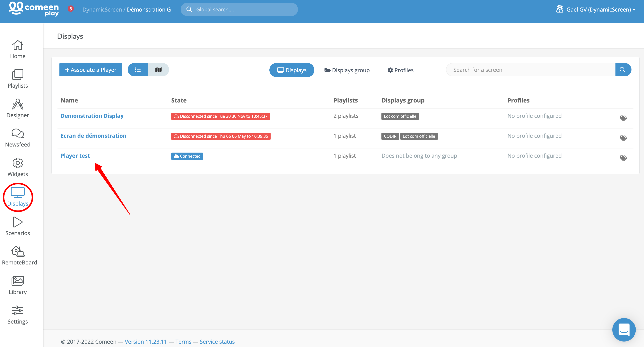The width and height of the screenshot is (644, 347).
Task: Switch to list view of displays
Action: click(x=138, y=70)
